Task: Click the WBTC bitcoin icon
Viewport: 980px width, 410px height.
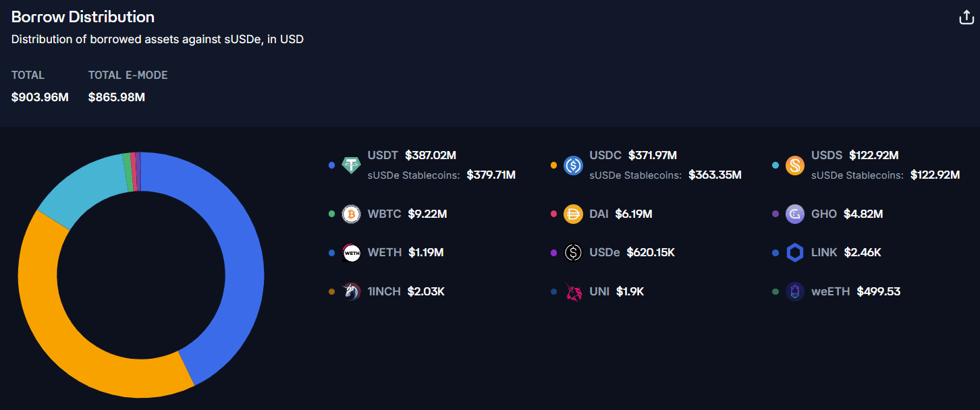Action: click(352, 214)
